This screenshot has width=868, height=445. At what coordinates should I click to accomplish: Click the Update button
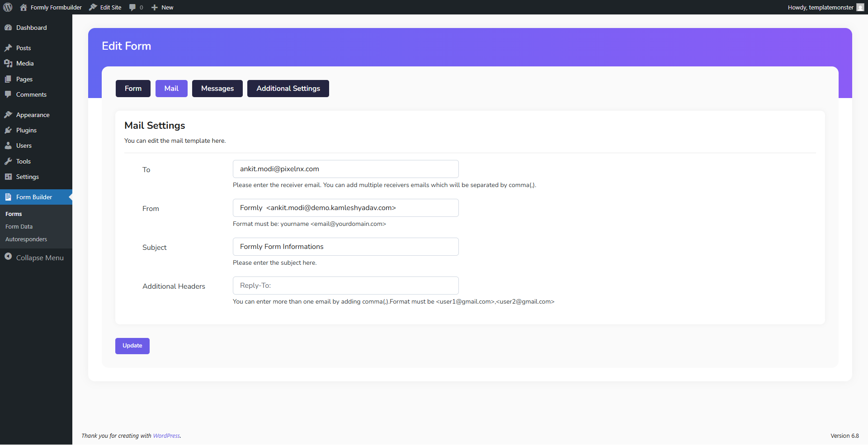point(132,346)
